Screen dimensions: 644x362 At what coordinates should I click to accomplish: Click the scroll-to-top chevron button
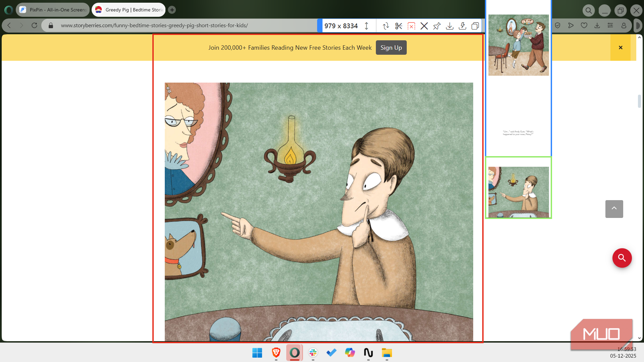coord(614,209)
